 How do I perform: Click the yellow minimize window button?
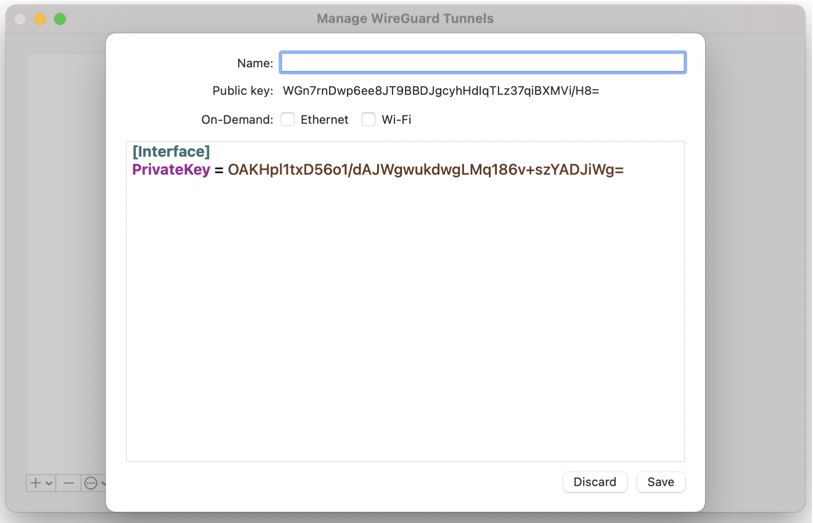click(40, 19)
